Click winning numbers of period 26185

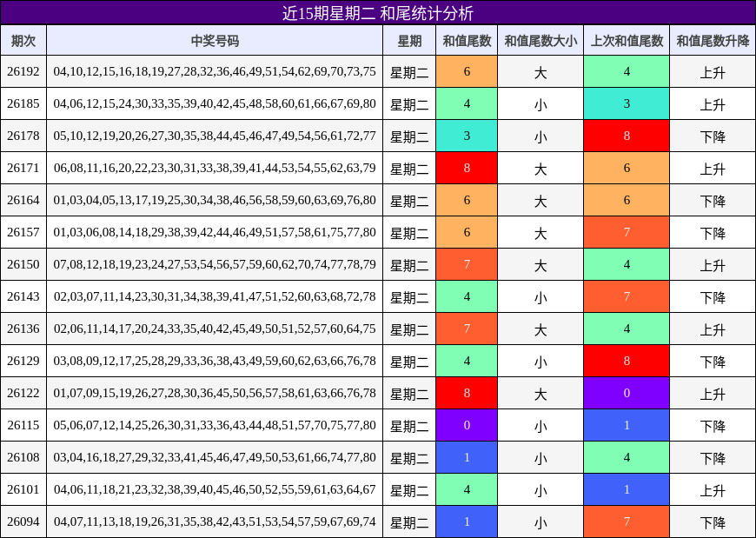215,103
